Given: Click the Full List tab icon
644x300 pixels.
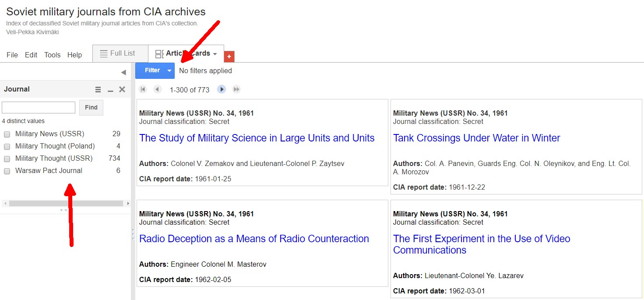Looking at the screenshot, I should (x=104, y=53).
